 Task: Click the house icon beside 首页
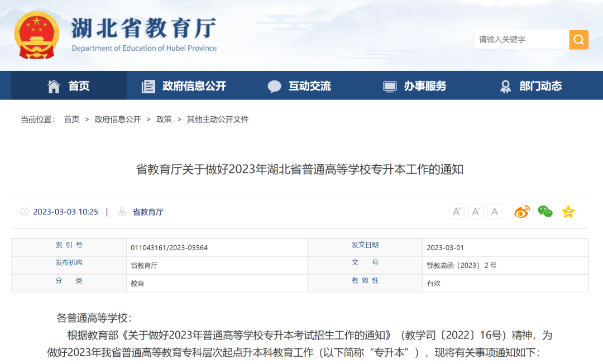(x=54, y=86)
